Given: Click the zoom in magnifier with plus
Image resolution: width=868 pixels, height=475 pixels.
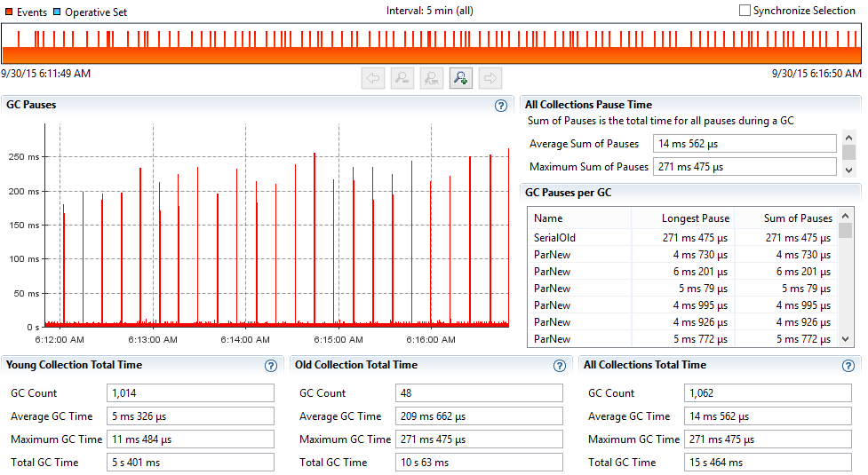Looking at the screenshot, I should coord(461,78).
